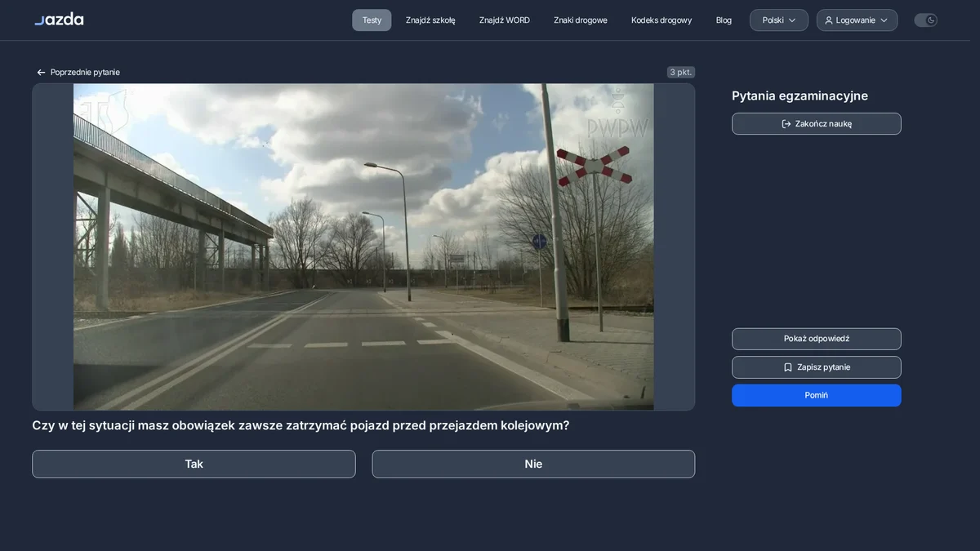Expand the Polski language dropdown
This screenshot has height=551, width=980.
coord(779,20)
